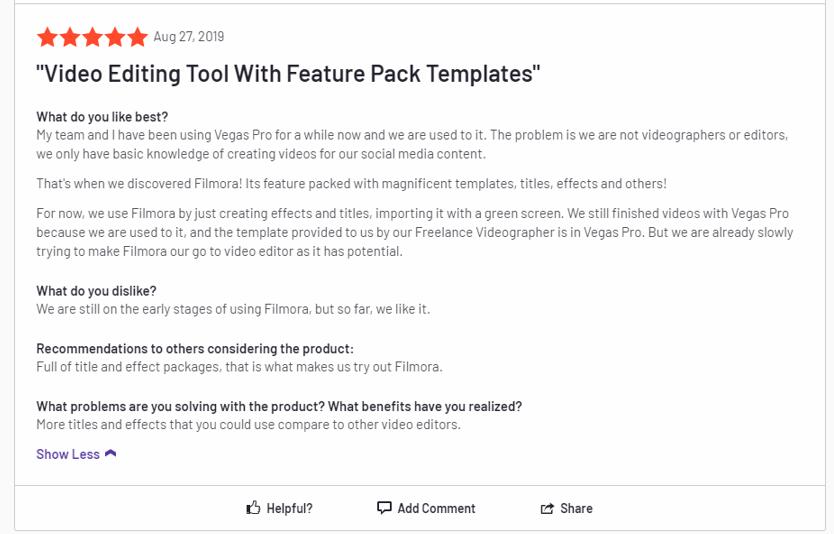Click the third rating star
834x534 pixels.
92,38
